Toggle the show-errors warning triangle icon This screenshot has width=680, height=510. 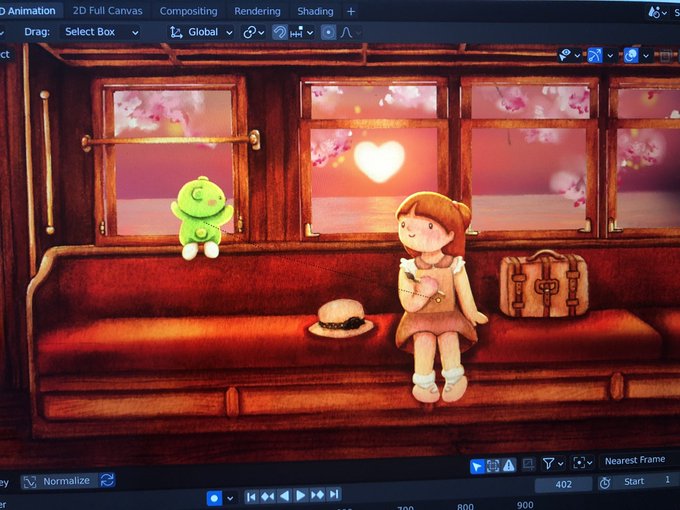509,465
